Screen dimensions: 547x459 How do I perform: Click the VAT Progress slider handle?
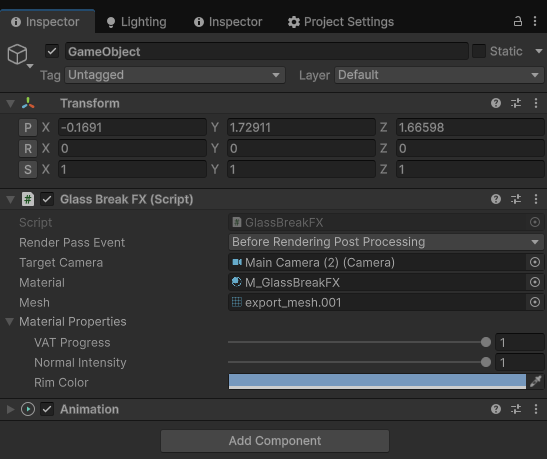pos(486,342)
